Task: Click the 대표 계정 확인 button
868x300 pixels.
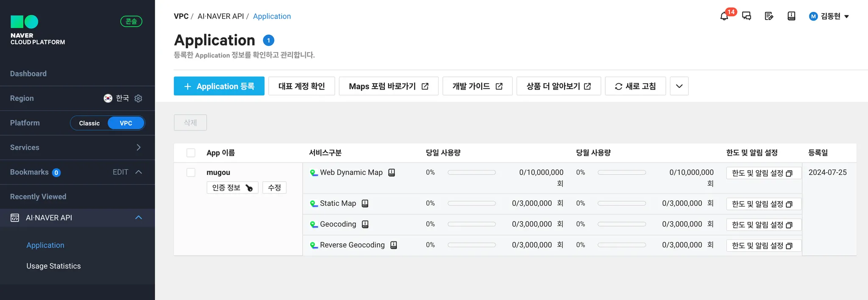Action: click(302, 86)
